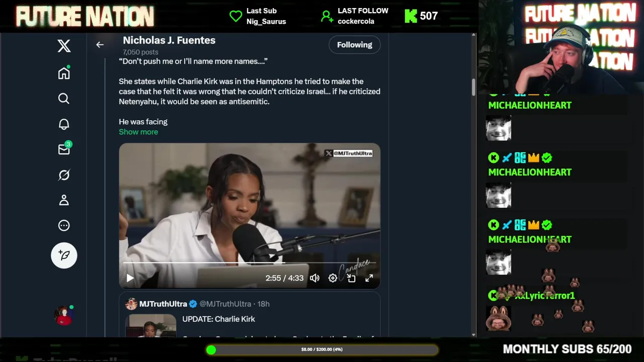
Task: Click the Last Sub heart icon
Action: pyautogui.click(x=235, y=16)
